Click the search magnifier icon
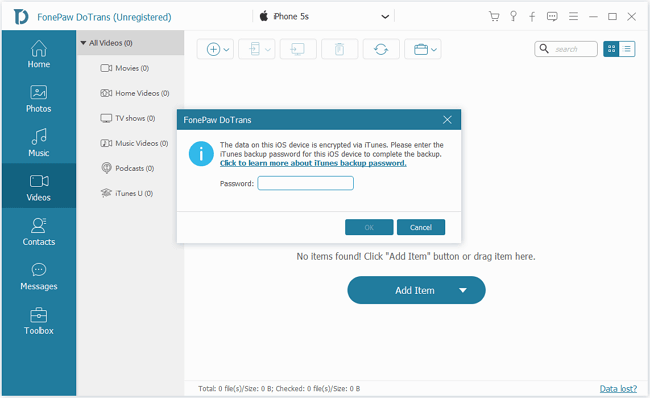Viewport: 650px width, 398px height. (544, 49)
